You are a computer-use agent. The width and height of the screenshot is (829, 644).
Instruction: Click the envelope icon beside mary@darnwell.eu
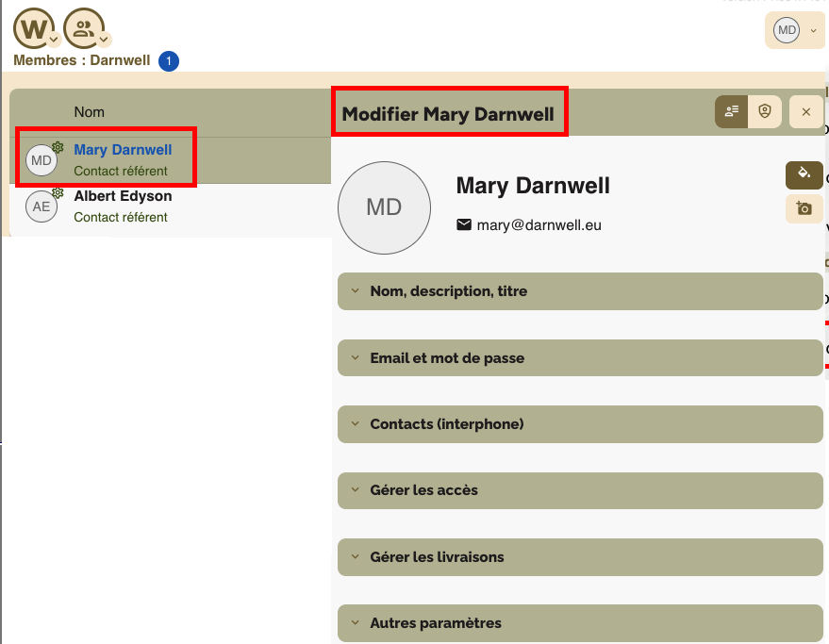[464, 225]
